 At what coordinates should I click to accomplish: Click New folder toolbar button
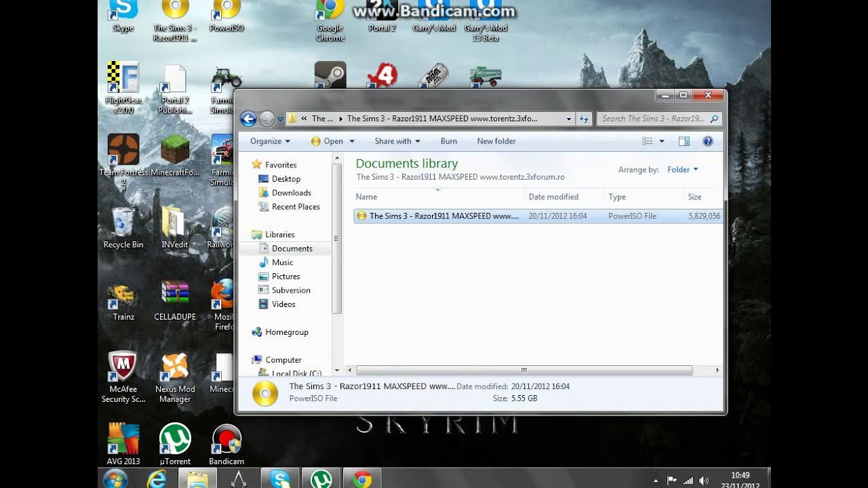[496, 141]
